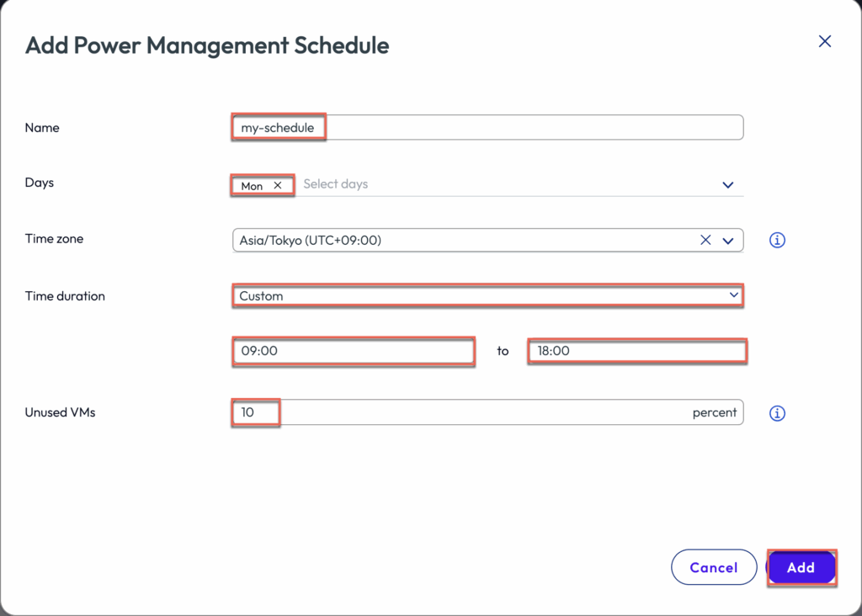Show info about the Unused VMs field
This screenshot has height=616, width=862.
tap(777, 413)
